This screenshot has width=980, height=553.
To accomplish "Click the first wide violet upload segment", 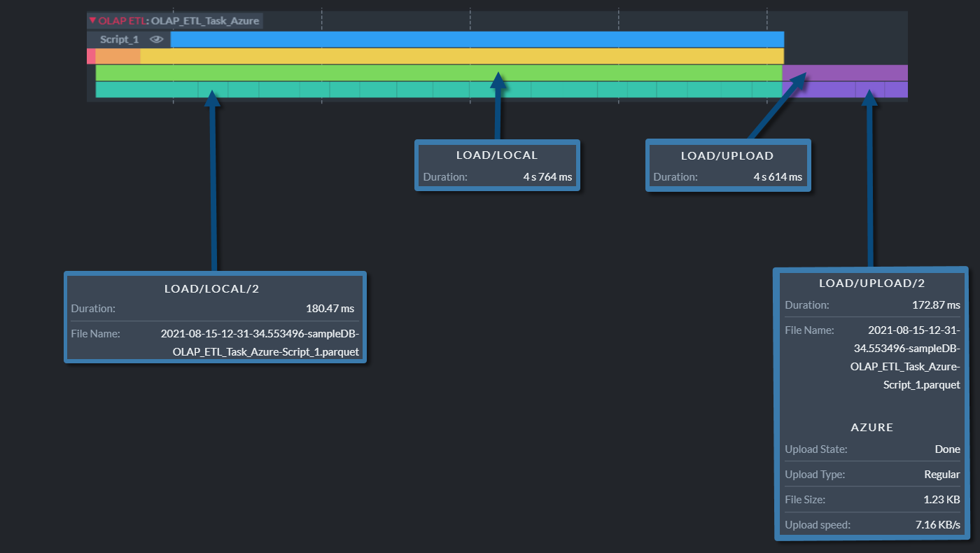I will point(819,90).
